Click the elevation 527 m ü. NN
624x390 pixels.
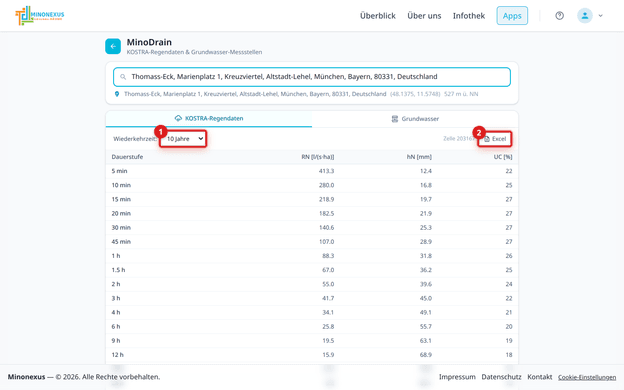tap(461, 94)
